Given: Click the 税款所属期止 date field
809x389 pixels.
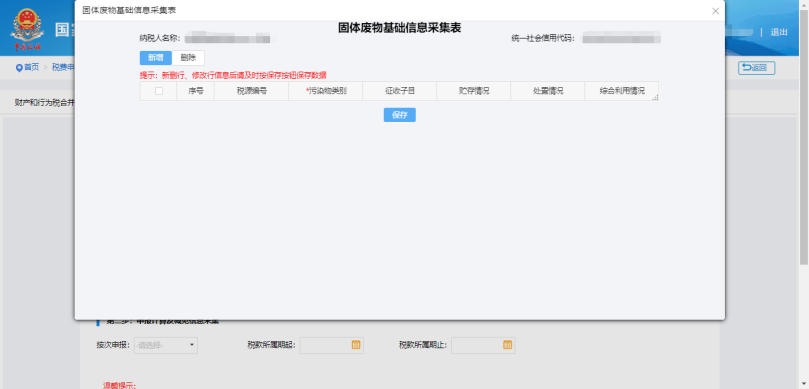Looking at the screenshot, I should [483, 345].
